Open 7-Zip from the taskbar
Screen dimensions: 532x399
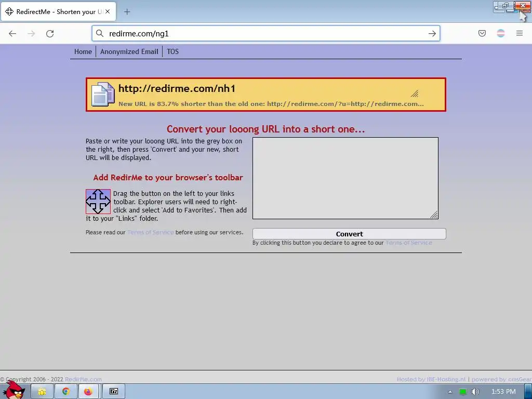pyautogui.click(x=114, y=392)
